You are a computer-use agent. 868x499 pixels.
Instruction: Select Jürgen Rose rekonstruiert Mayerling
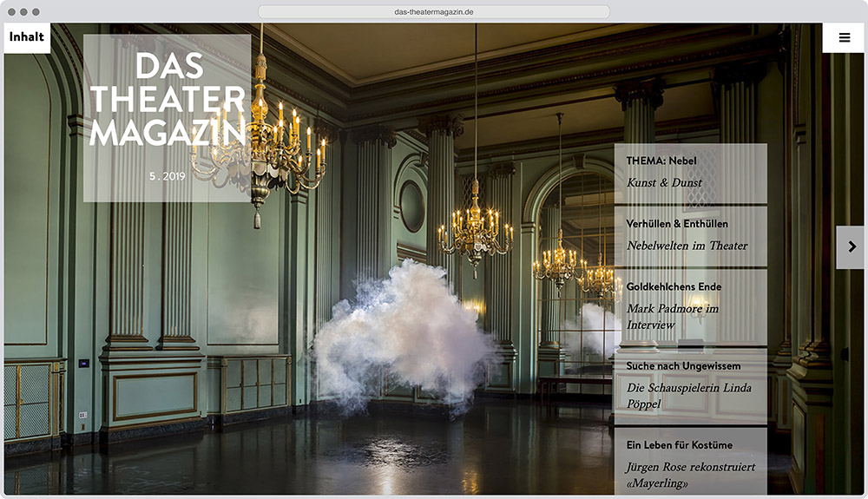pyautogui.click(x=690, y=475)
